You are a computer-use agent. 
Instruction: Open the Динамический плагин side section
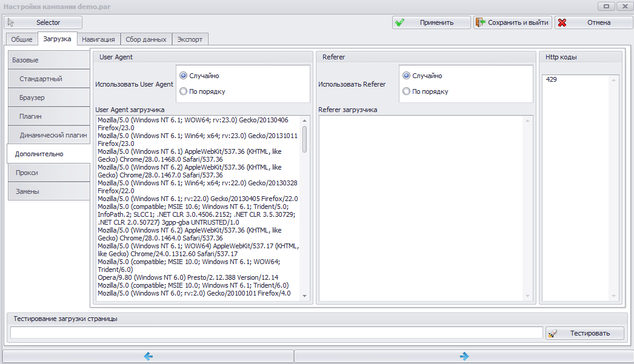49,135
